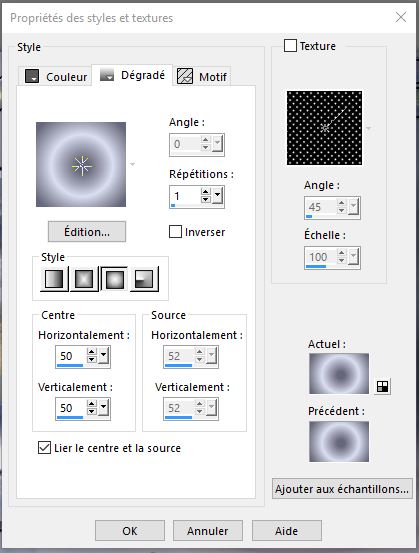Open the Répétitions dropdown arrow

coord(217,196)
